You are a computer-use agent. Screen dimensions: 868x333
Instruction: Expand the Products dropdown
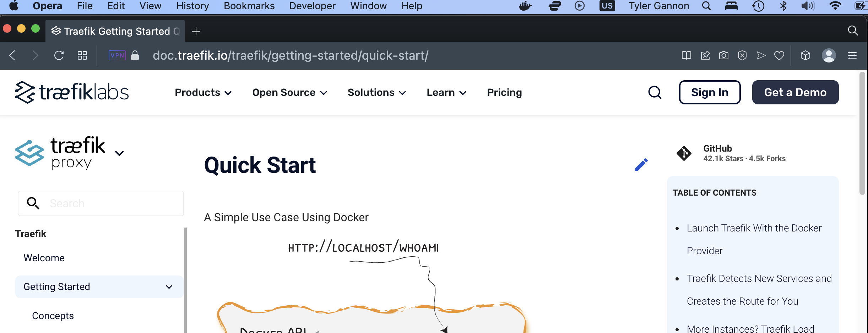(202, 92)
